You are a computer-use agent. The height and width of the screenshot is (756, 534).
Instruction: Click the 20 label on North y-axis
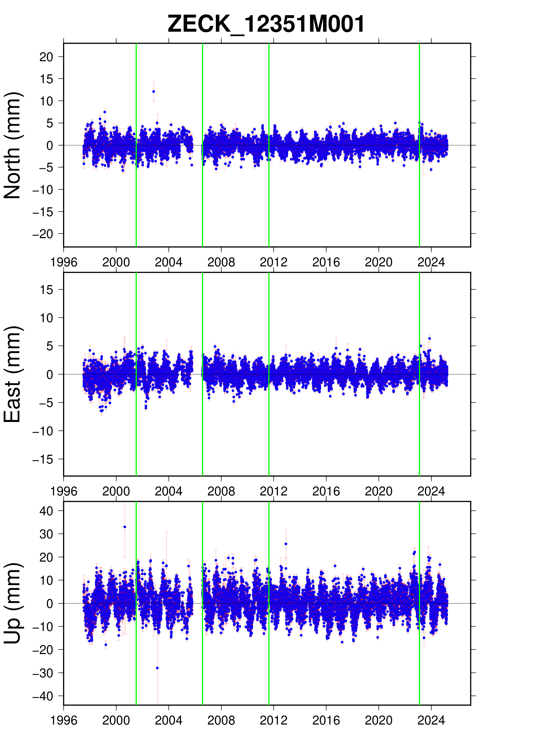[46, 57]
